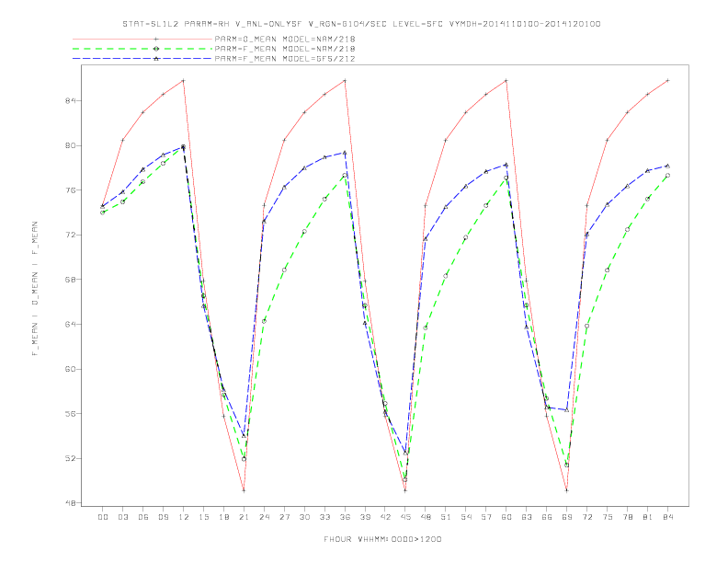Click x-axis forecast hour label 45
Image resolution: width=728 pixels, height=563 pixels.
point(405,517)
